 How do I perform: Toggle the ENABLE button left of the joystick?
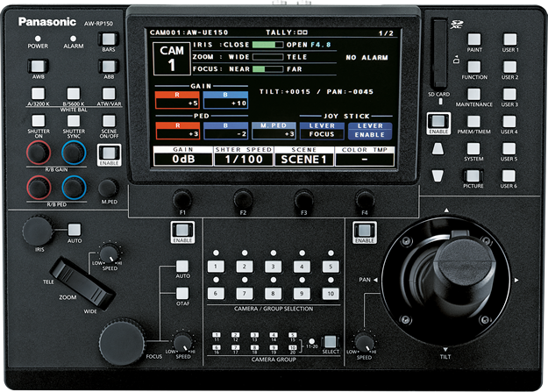click(365, 232)
